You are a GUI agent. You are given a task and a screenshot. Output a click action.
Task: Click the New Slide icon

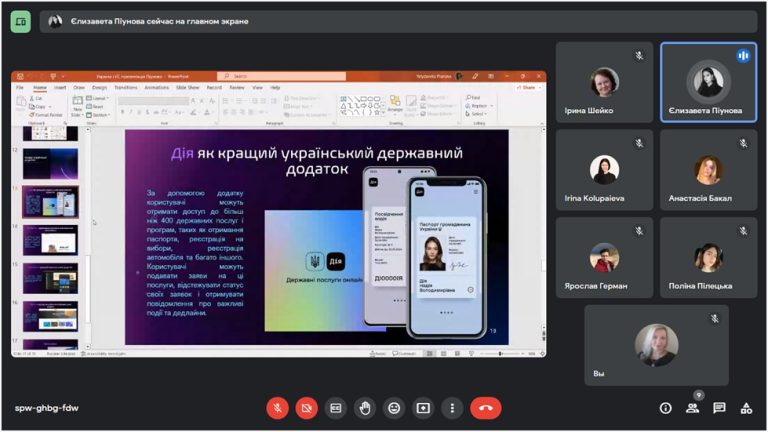point(77,101)
